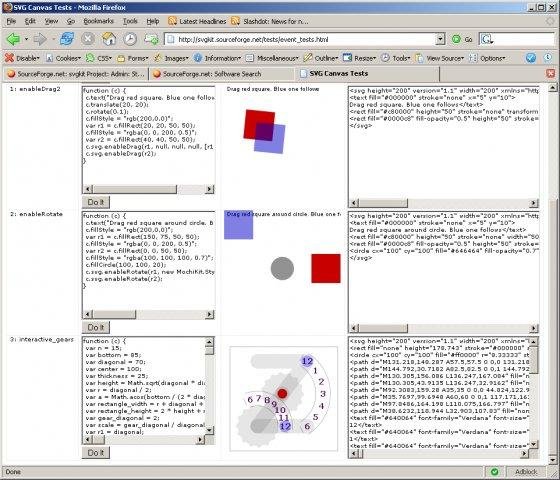Open the Information developer toolbar menu
Viewport: 560px width, 480px height.
click(x=217, y=58)
